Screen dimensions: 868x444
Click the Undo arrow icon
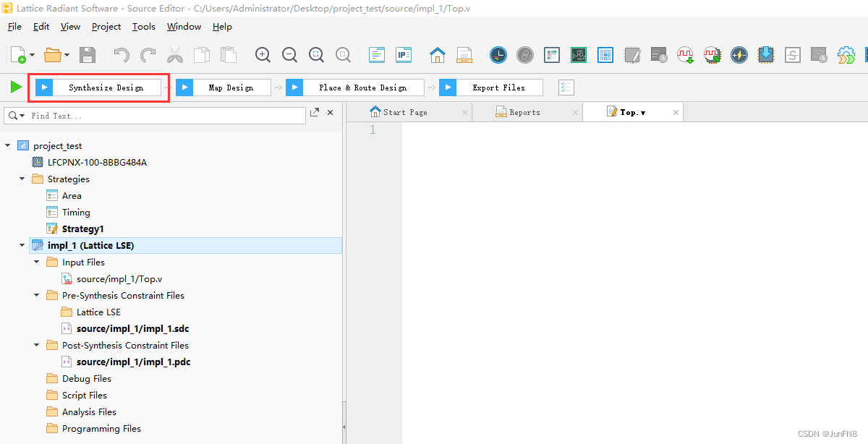pyautogui.click(x=122, y=54)
